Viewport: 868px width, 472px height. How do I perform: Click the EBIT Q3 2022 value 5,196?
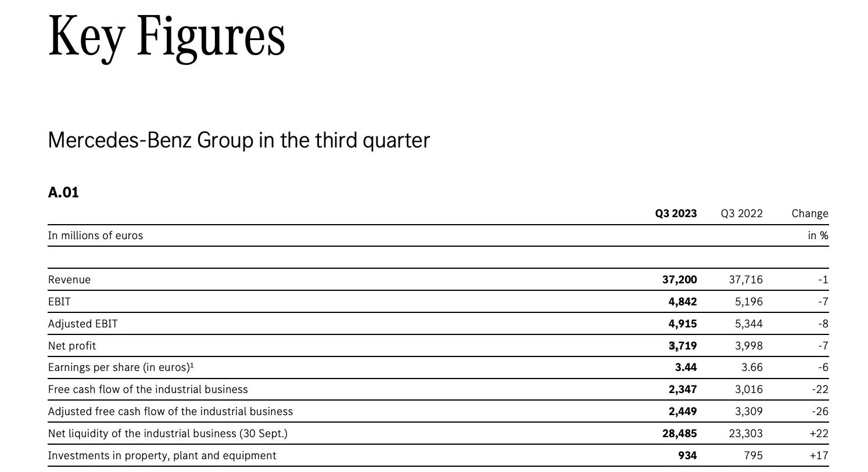coord(748,302)
